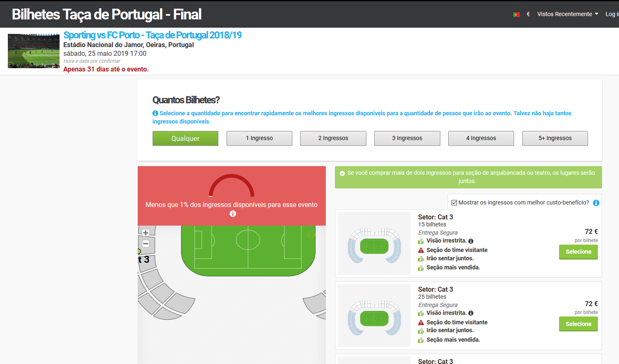The image size is (619, 364).
Task: Click Estádio Nacional do Jamor venue text
Action: click(129, 45)
